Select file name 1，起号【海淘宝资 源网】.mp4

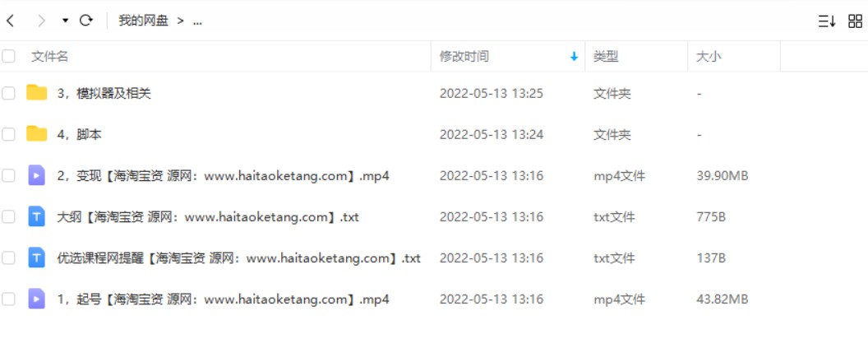click(x=223, y=300)
